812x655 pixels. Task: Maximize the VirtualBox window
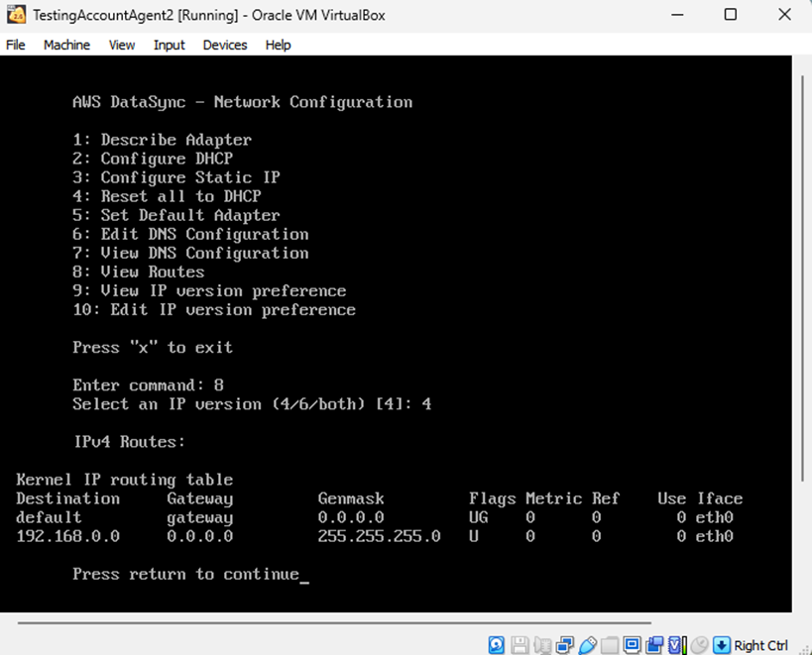[730, 15]
